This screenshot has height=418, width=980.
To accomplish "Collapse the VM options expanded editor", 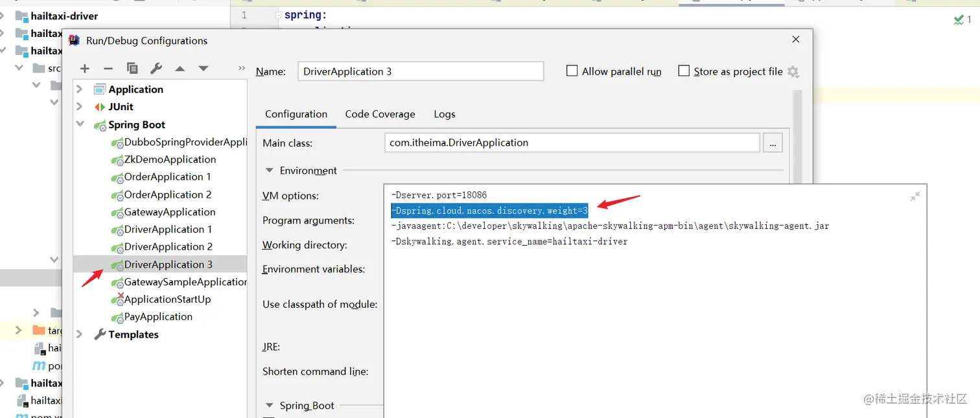I will pos(915,196).
